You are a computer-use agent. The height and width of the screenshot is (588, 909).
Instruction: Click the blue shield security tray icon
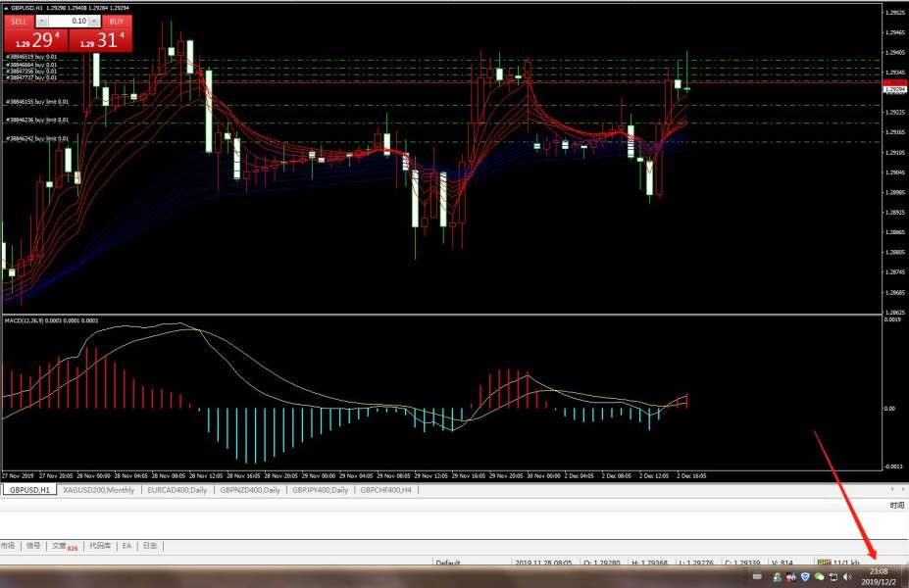(x=804, y=578)
